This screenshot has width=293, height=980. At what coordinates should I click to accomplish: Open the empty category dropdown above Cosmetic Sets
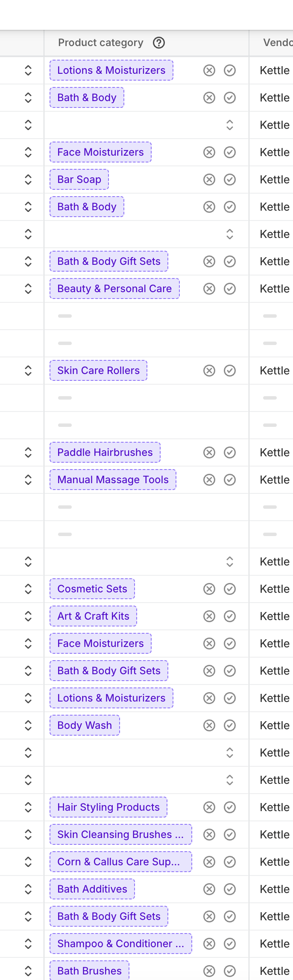pos(230,562)
